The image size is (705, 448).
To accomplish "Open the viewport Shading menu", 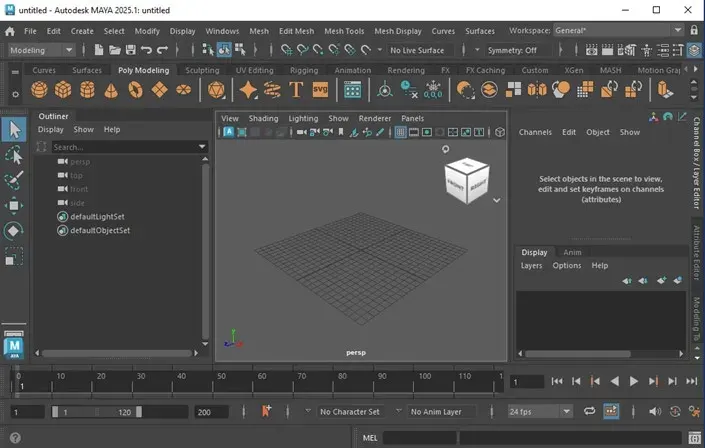I will click(263, 118).
